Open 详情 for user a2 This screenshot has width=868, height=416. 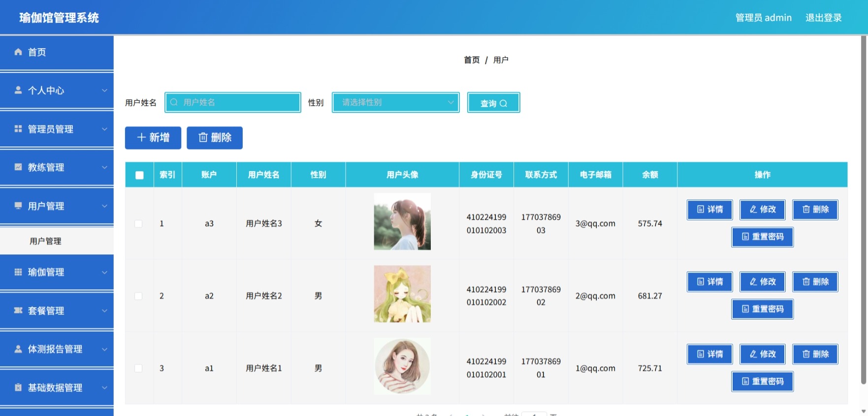click(x=710, y=282)
